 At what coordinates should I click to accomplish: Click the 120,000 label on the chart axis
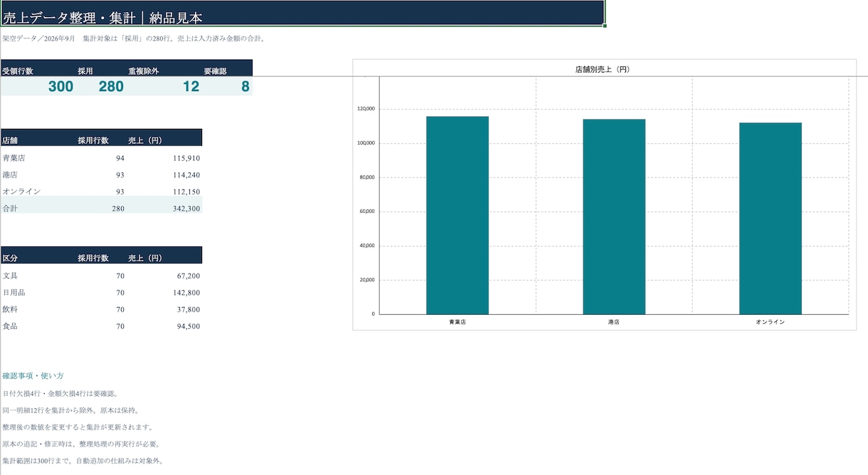(366, 109)
